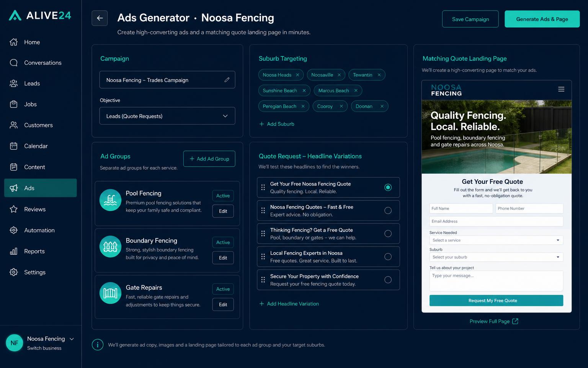This screenshot has height=368, width=588.
Task: Click drag handle beside 'Local Fencing Experts in Noosa'
Action: click(263, 257)
